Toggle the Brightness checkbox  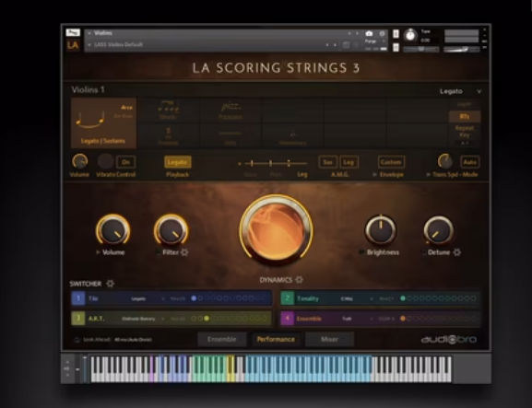point(361,252)
